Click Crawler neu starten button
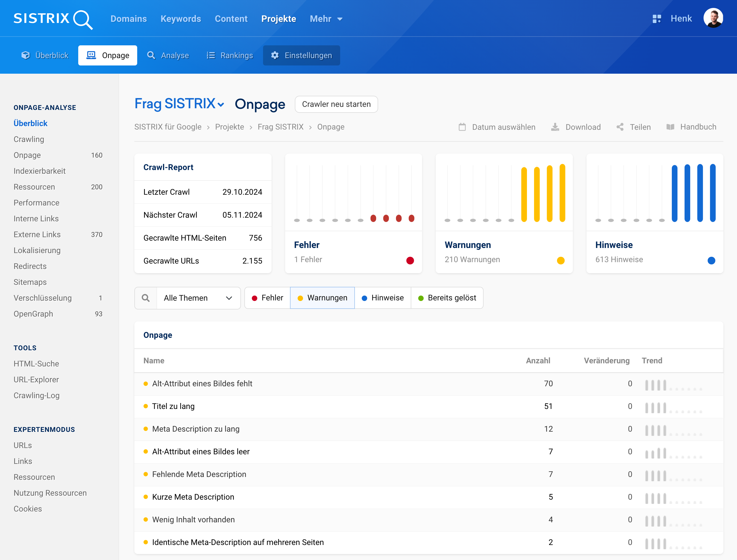The height and width of the screenshot is (560, 737). (x=336, y=104)
